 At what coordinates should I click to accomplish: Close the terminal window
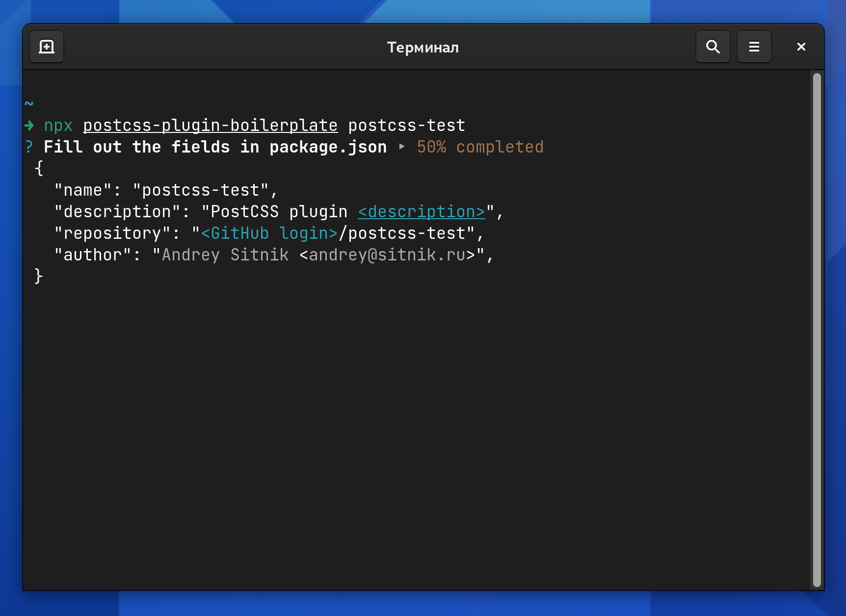[801, 47]
